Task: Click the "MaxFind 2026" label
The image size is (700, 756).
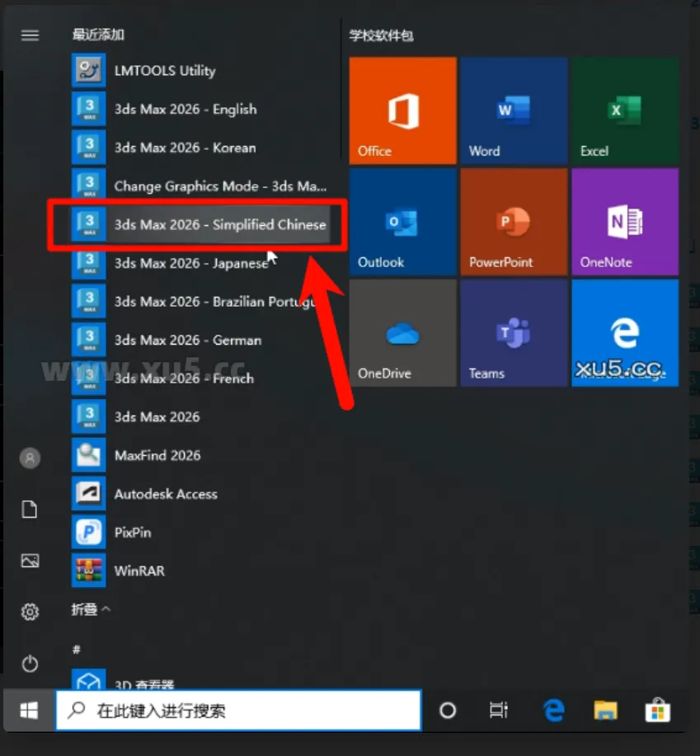Action: [x=157, y=455]
